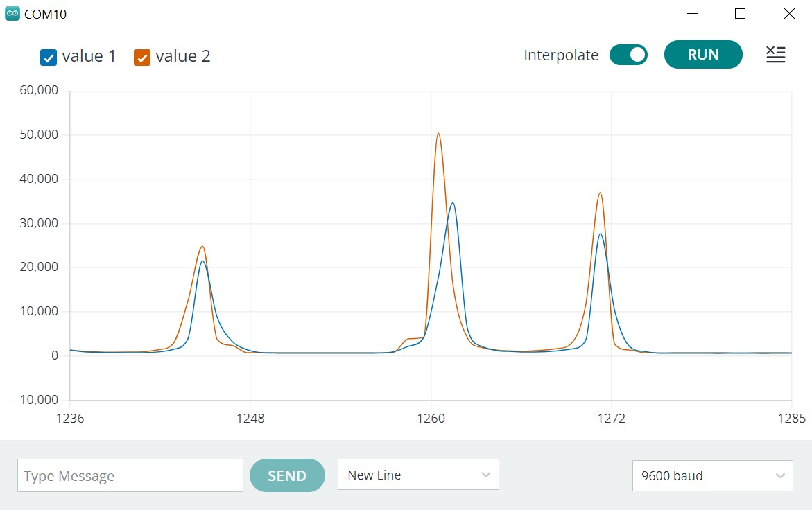The width and height of the screenshot is (812, 510).
Task: Click the Arduino logo in the title bar
Action: point(12,14)
